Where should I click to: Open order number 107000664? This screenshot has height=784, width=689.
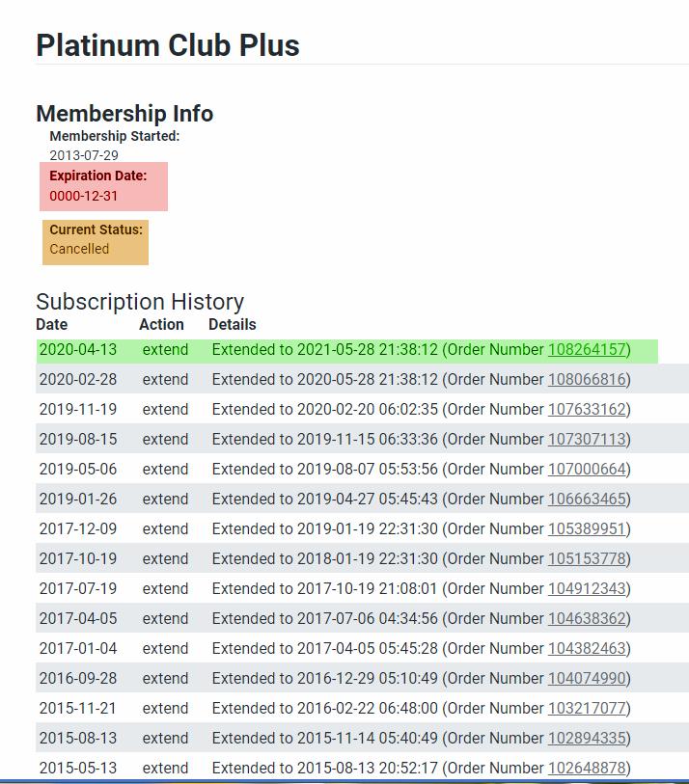click(x=587, y=470)
